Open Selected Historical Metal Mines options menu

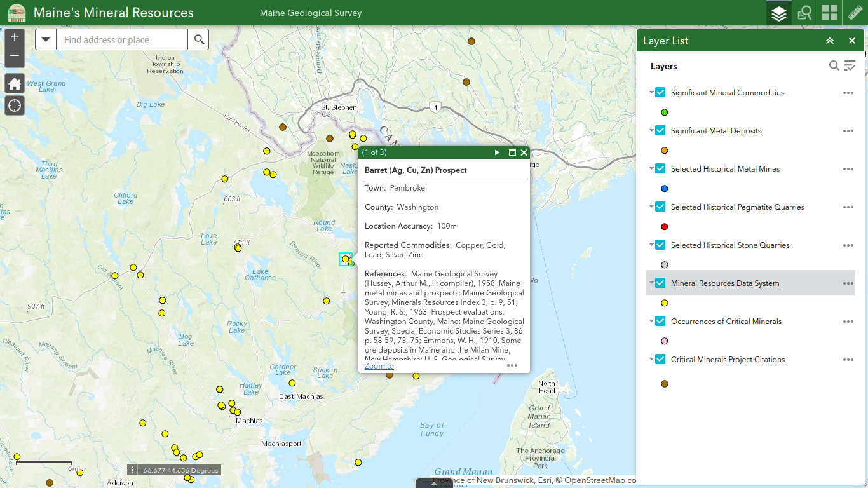click(x=848, y=169)
